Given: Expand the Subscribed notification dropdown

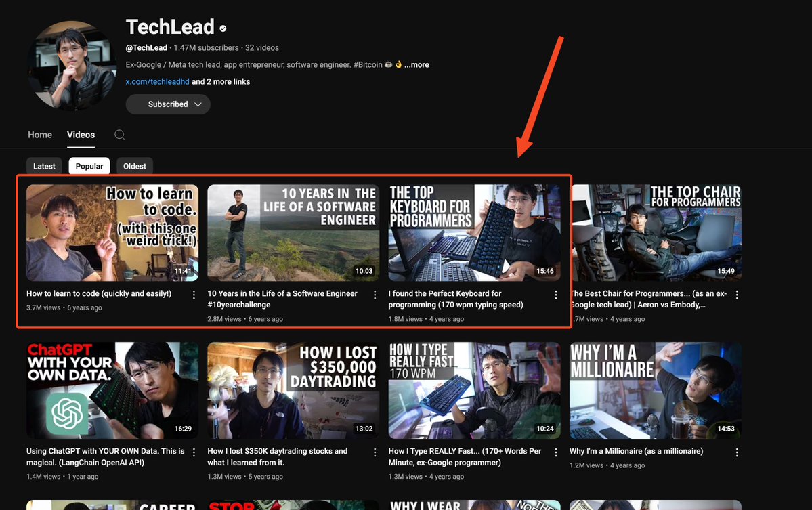Looking at the screenshot, I should pyautogui.click(x=168, y=104).
